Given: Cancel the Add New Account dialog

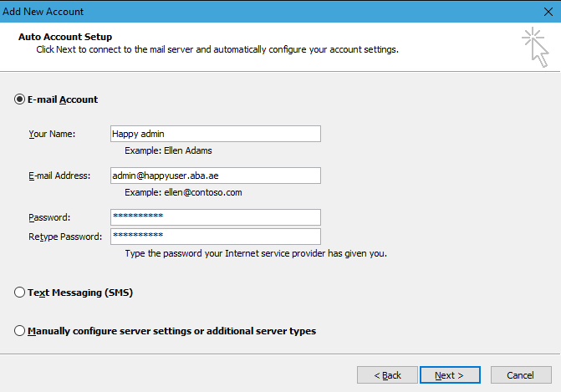Looking at the screenshot, I should point(521,374).
